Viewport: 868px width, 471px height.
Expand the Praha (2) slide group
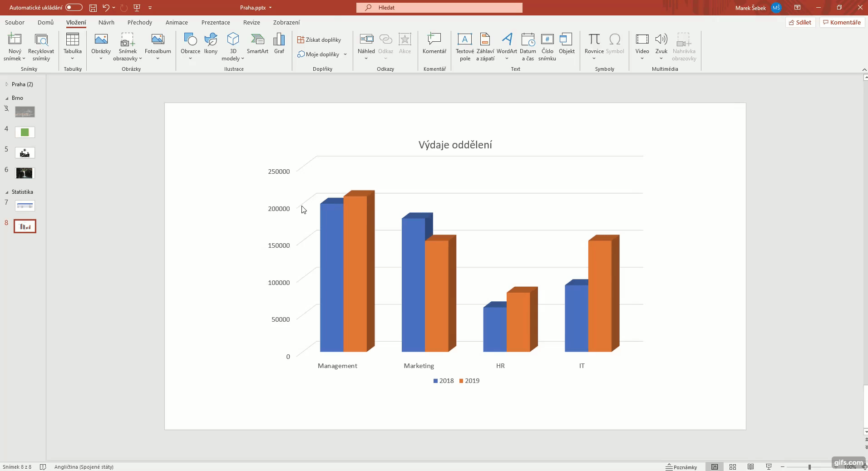coord(7,84)
